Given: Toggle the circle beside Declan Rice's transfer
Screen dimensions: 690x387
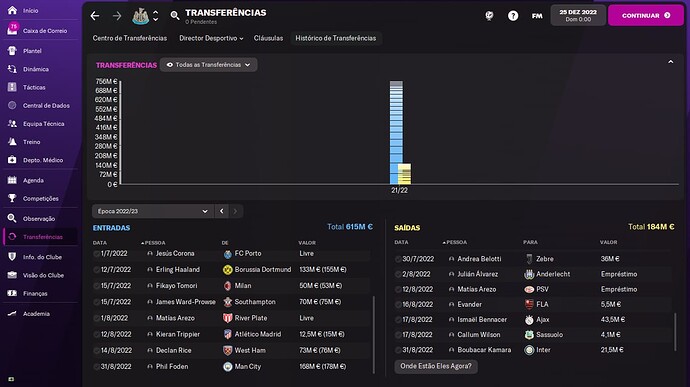Looking at the screenshot, I should coord(96,350).
